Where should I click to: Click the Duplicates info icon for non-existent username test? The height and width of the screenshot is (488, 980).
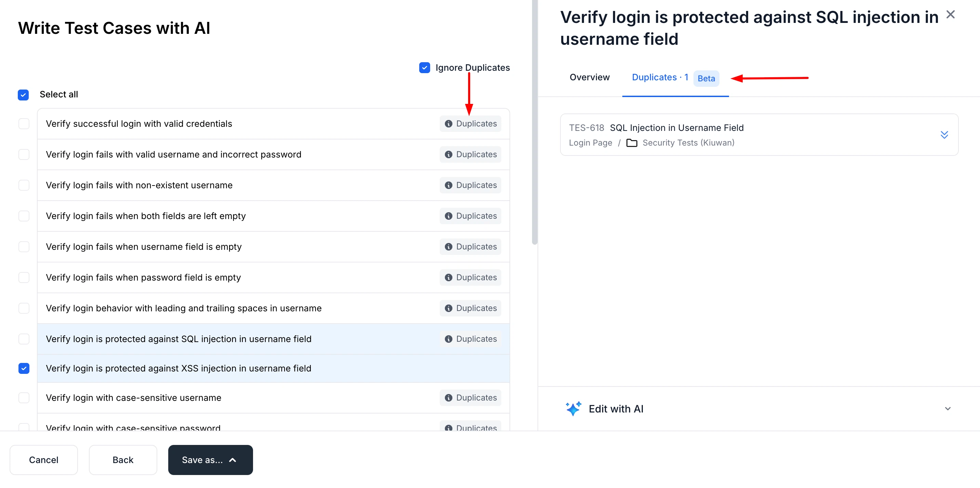coord(449,185)
